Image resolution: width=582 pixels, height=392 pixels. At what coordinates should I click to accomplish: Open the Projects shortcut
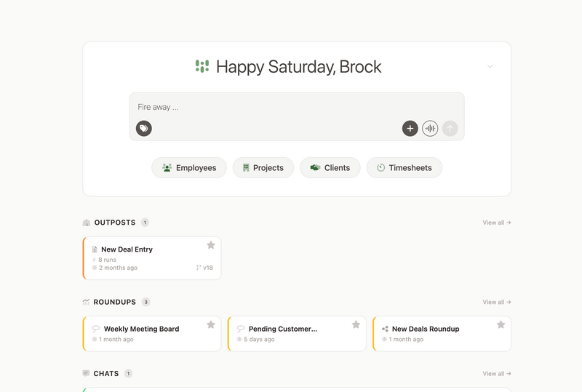[x=263, y=168]
